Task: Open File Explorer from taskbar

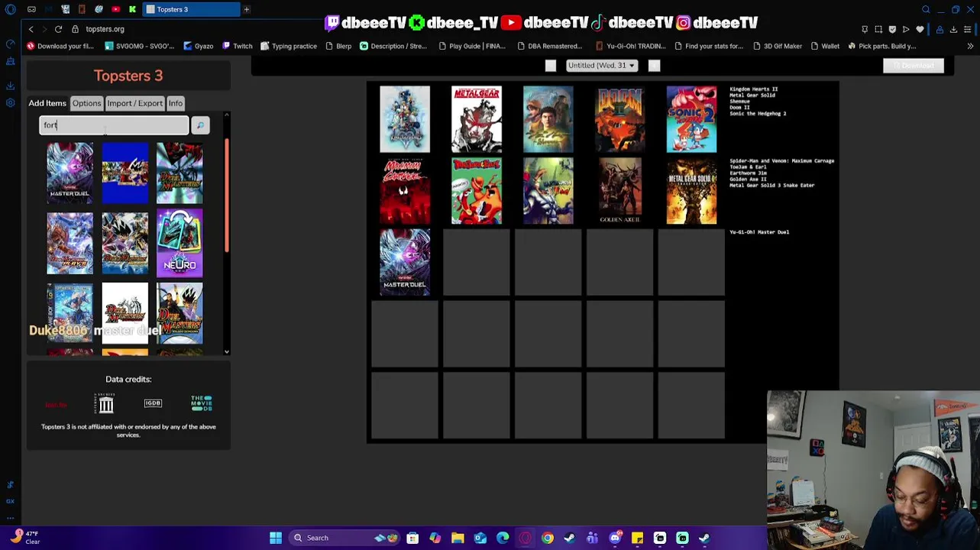Action: pyautogui.click(x=458, y=538)
